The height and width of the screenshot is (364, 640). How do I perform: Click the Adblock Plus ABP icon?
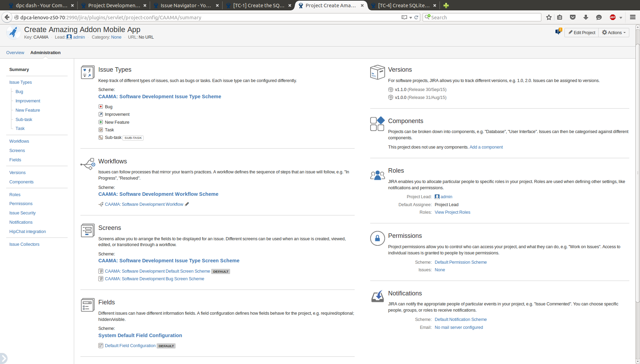point(613,17)
